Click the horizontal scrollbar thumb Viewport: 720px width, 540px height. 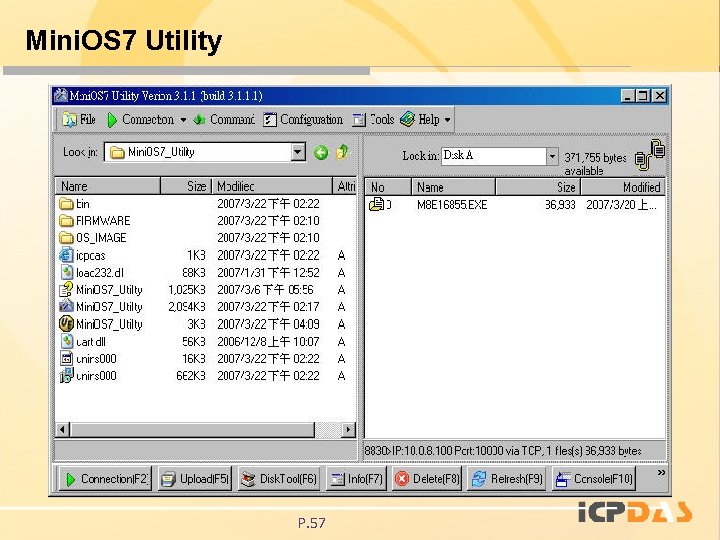[x=192, y=430]
